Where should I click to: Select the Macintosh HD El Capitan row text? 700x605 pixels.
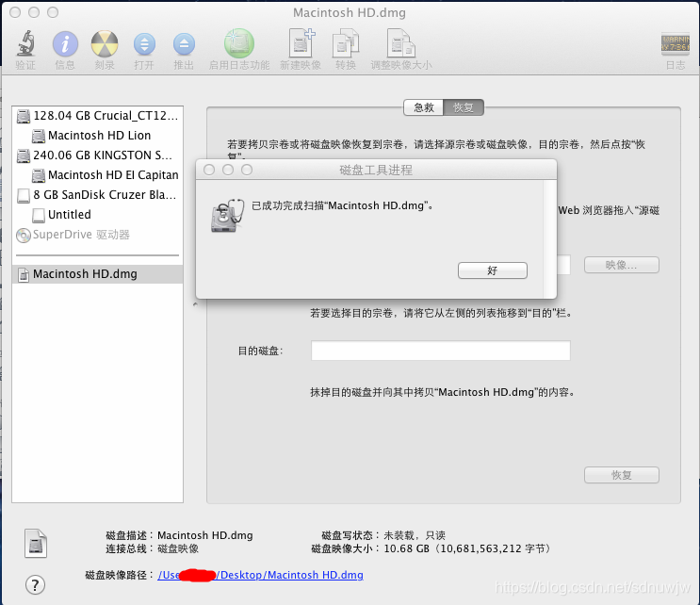[x=113, y=174]
